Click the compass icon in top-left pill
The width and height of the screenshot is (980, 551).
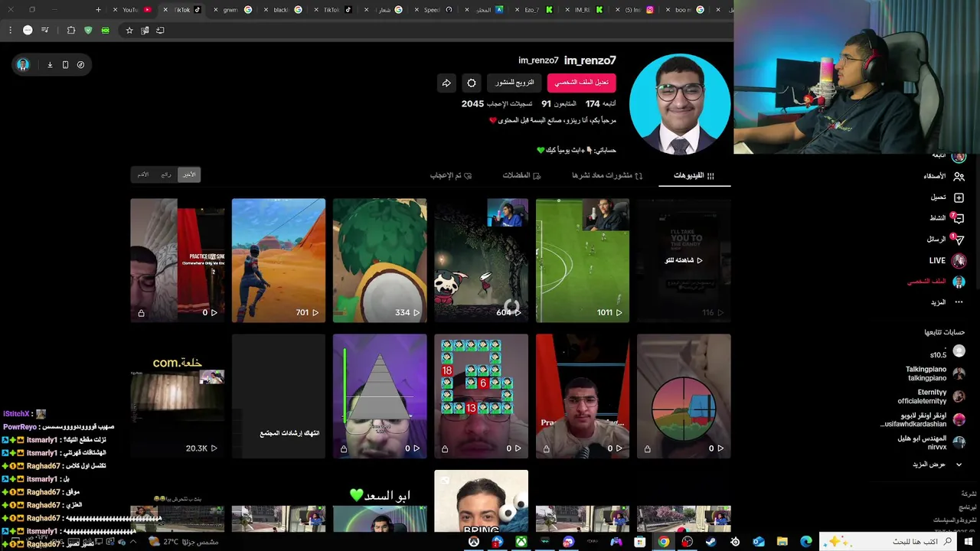point(80,65)
